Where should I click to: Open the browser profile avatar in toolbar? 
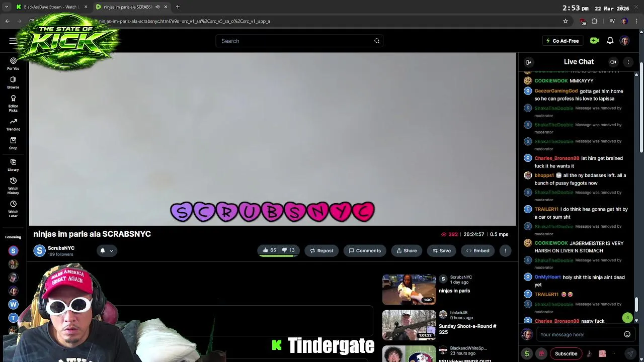pyautogui.click(x=624, y=21)
